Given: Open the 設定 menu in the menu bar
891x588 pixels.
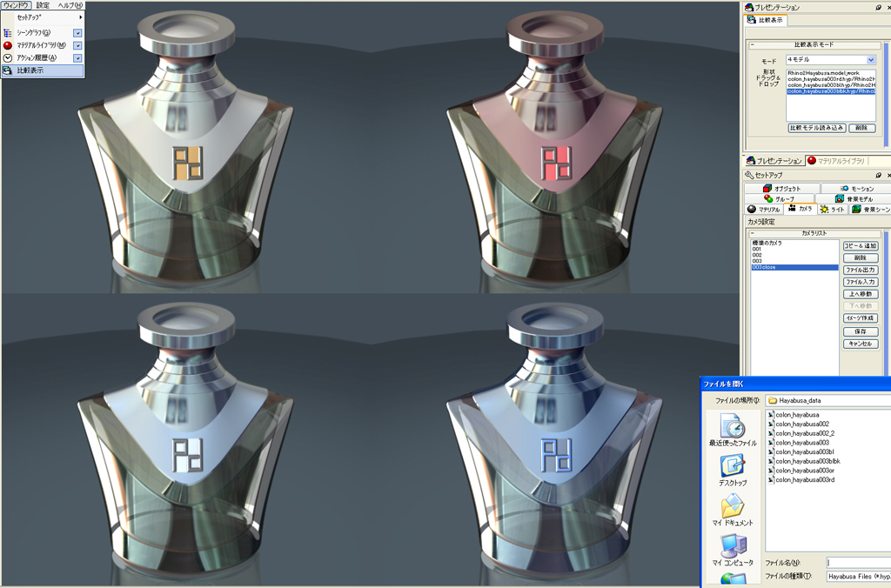Looking at the screenshot, I should pos(43,5).
